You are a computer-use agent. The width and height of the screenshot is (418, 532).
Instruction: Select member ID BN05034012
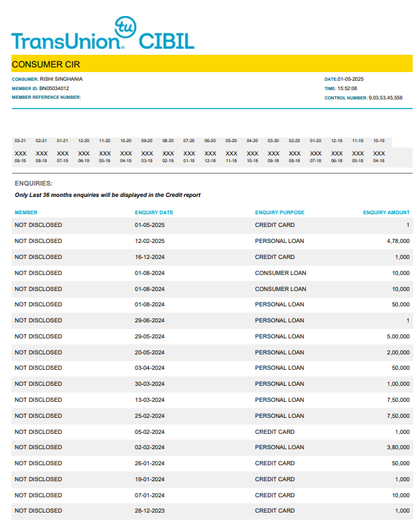tap(54, 88)
